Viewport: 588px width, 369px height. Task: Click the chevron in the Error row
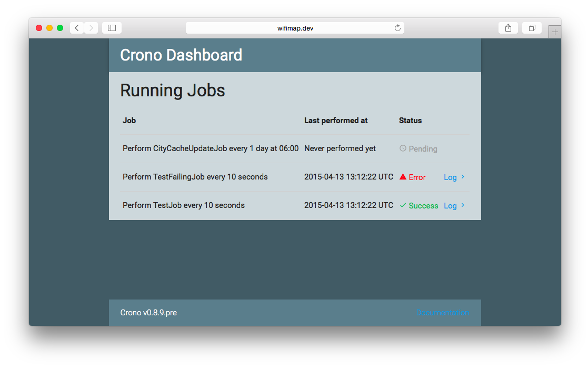click(463, 177)
